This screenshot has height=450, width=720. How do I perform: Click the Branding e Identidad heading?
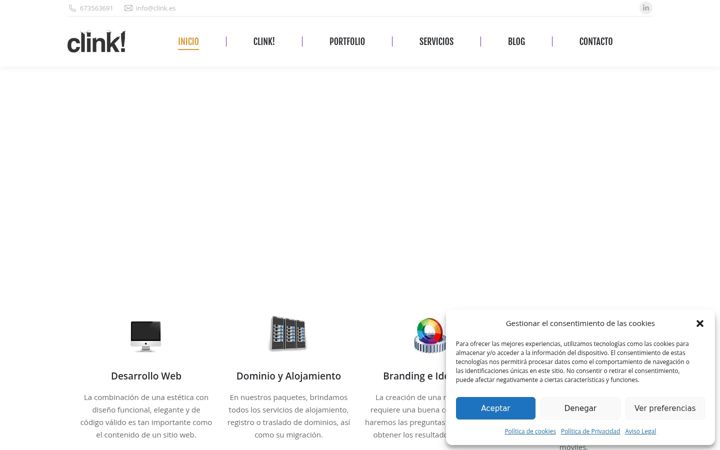tap(415, 376)
